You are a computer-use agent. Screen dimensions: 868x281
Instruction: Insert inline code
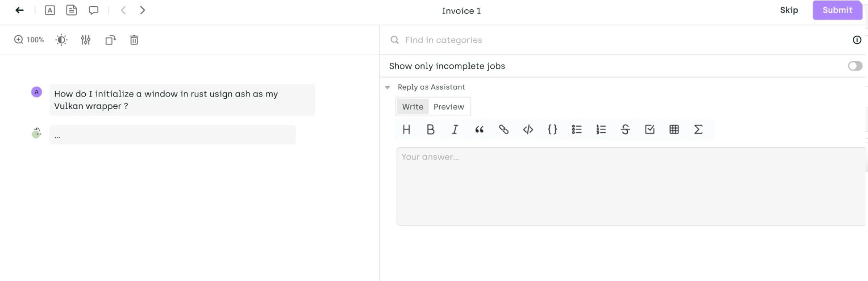(528, 129)
